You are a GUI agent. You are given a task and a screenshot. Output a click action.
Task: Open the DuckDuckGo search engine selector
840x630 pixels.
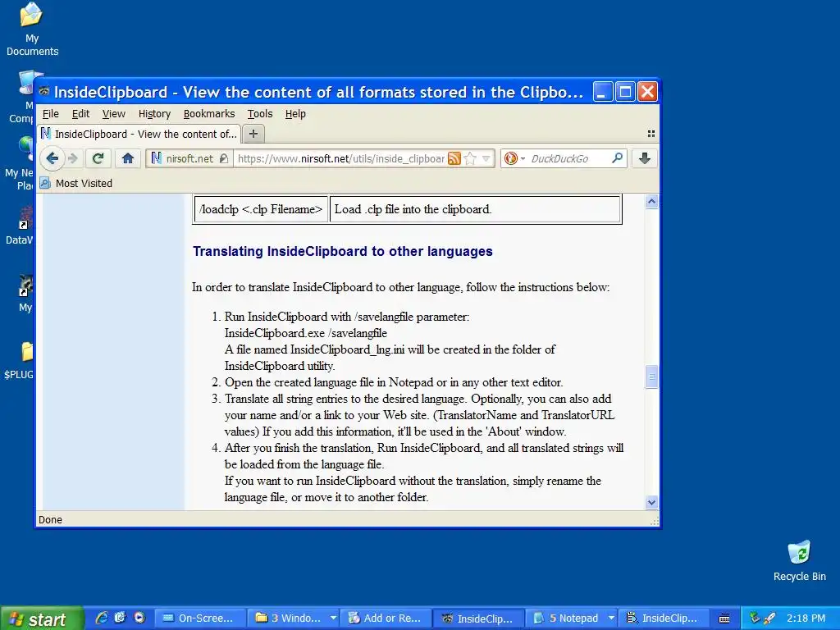point(514,158)
